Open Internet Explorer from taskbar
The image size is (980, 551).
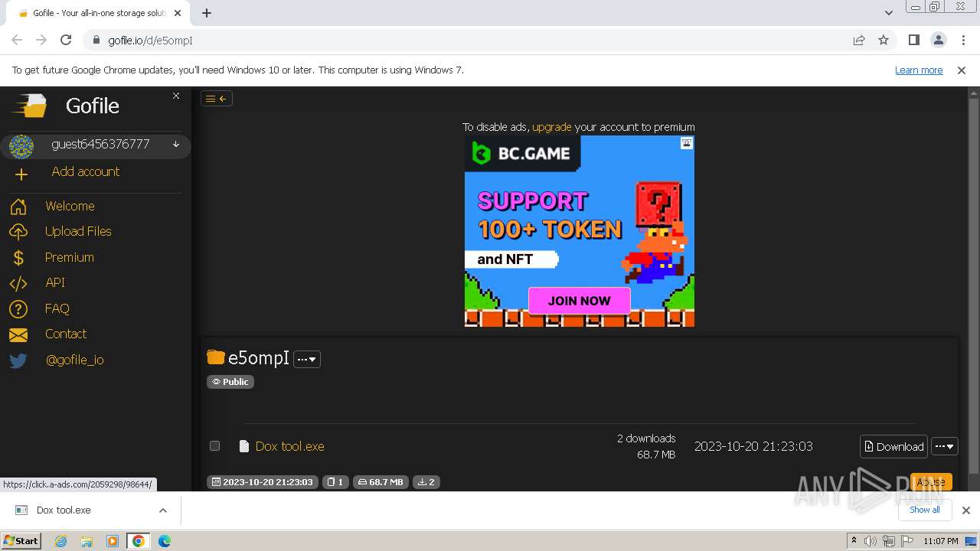click(60, 541)
